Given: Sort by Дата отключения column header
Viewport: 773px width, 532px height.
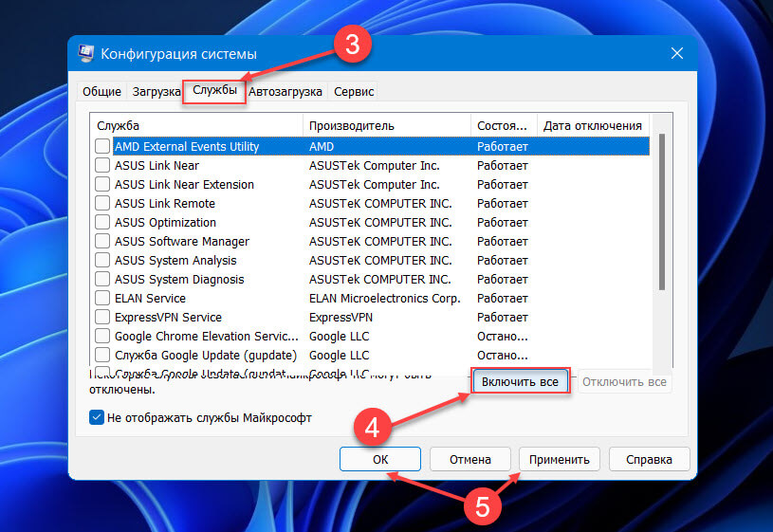Looking at the screenshot, I should coord(593,126).
